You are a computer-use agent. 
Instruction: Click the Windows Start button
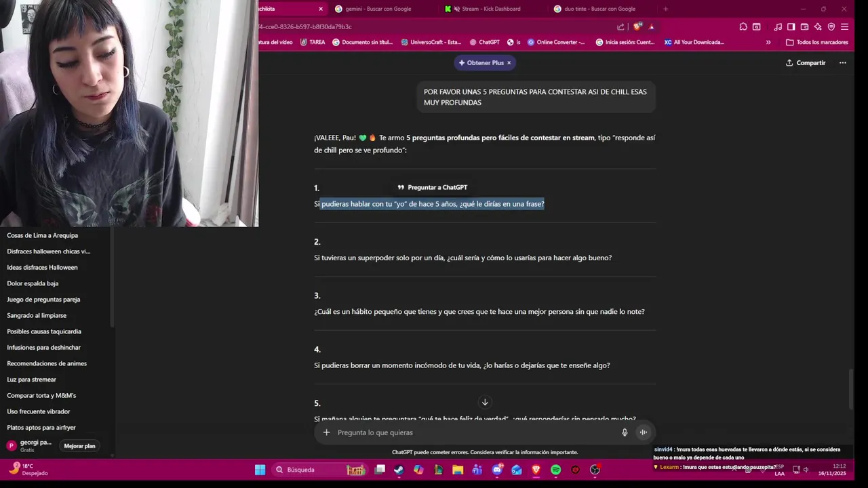tap(260, 470)
